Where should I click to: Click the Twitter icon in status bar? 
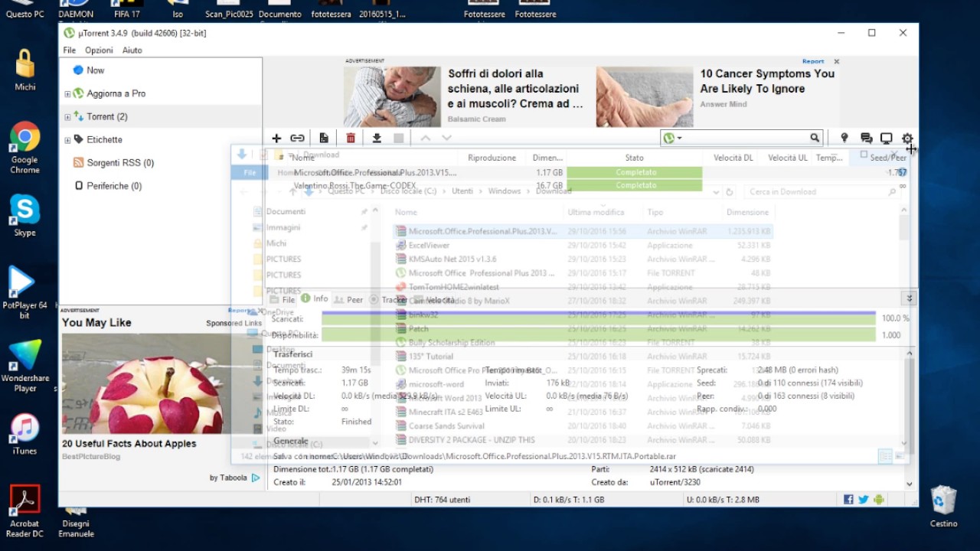click(x=864, y=500)
